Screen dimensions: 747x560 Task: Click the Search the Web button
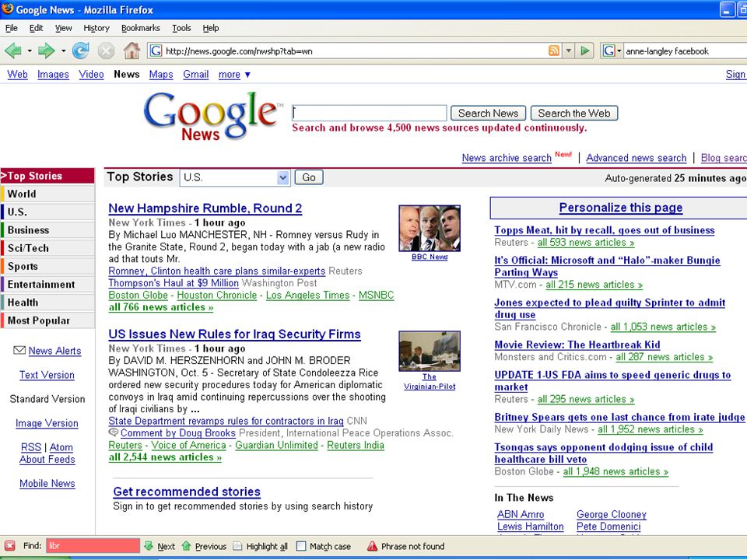(573, 114)
